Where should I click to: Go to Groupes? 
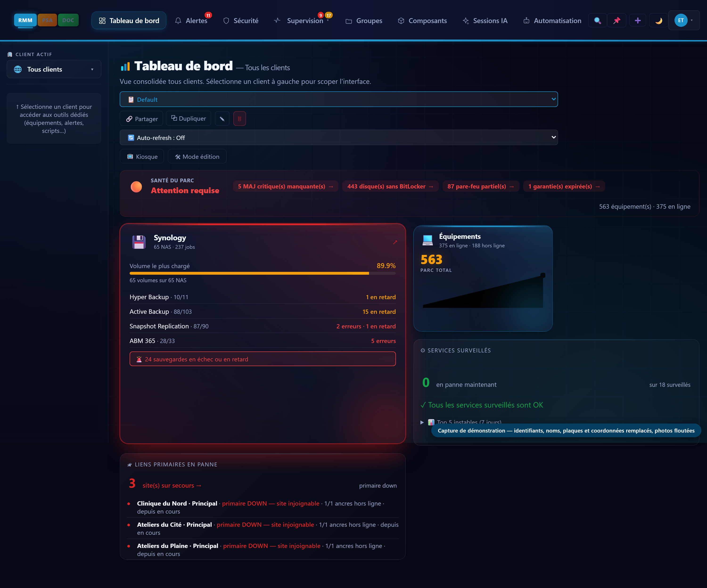coord(364,20)
